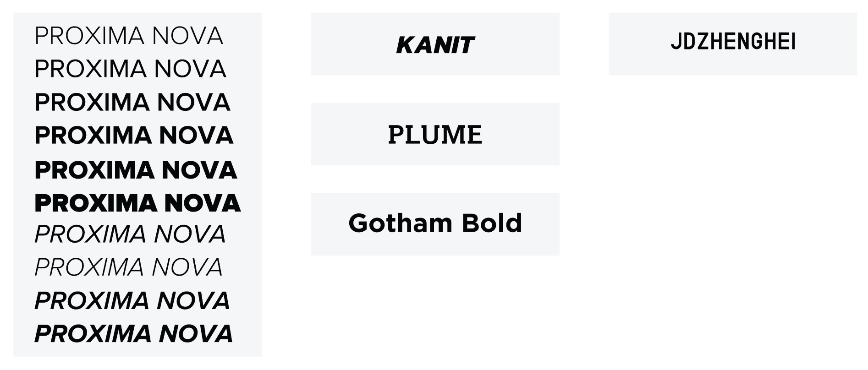Click NOVA in the third italic line

point(193,301)
